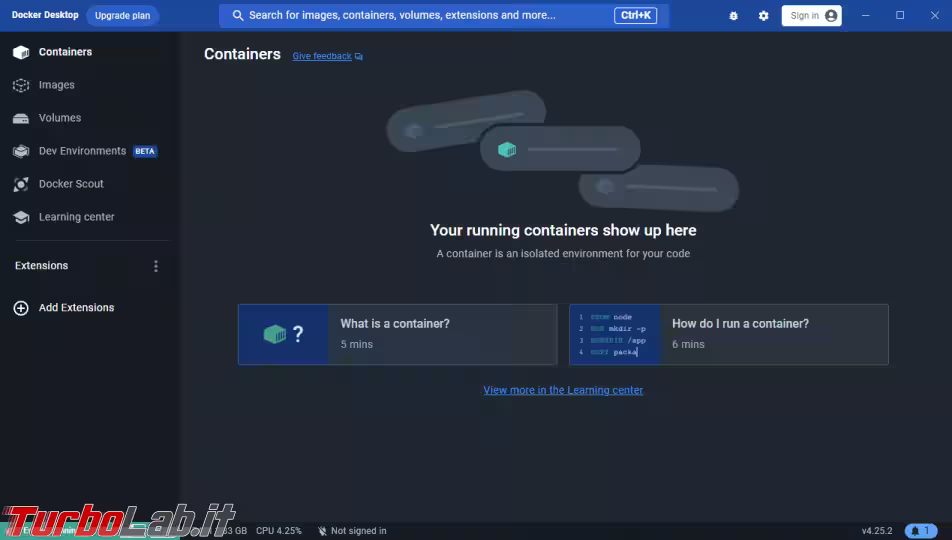Click the Extensions section heading

41,265
